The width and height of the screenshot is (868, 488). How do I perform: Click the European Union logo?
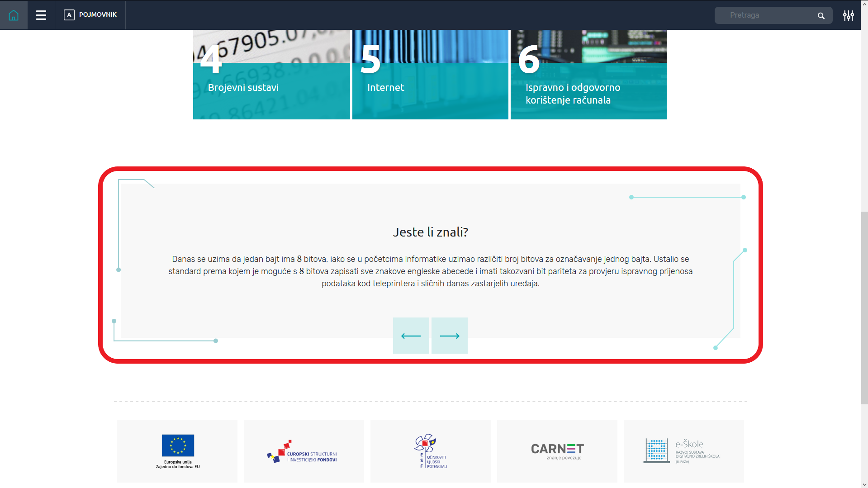(x=177, y=451)
